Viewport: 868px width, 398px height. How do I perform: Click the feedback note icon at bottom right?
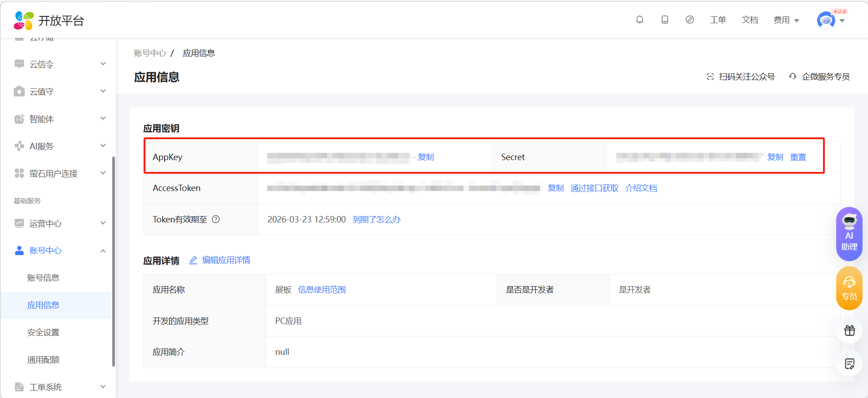849,363
